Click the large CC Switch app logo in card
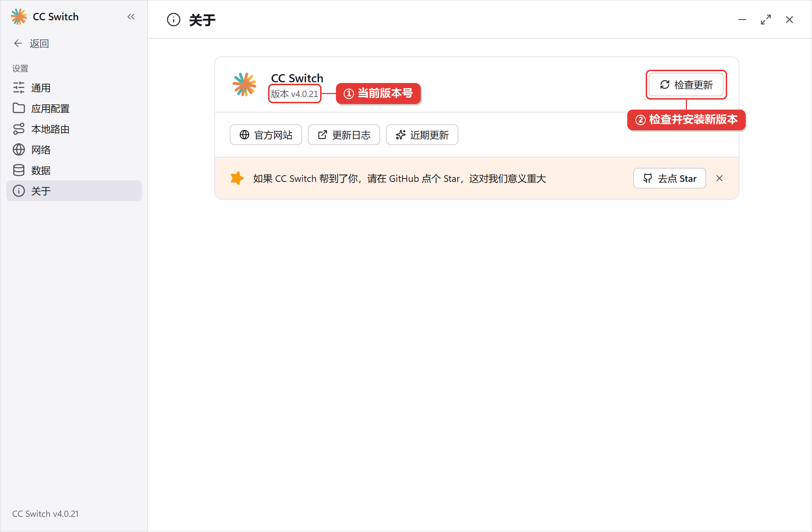This screenshot has height=532, width=812. pyautogui.click(x=244, y=85)
